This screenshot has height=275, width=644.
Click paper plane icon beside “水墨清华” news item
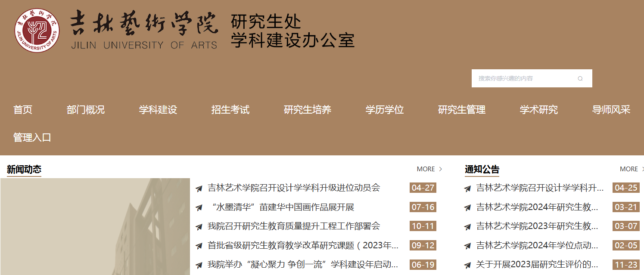[x=199, y=207]
